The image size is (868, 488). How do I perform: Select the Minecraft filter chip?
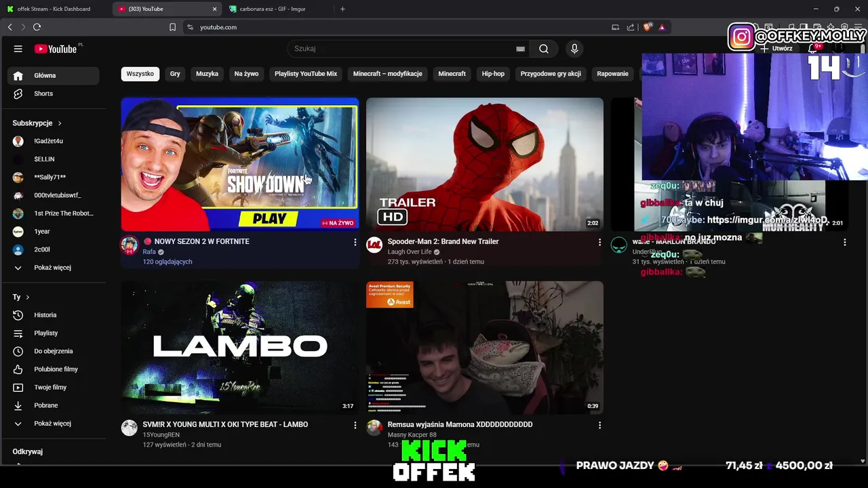(x=452, y=74)
